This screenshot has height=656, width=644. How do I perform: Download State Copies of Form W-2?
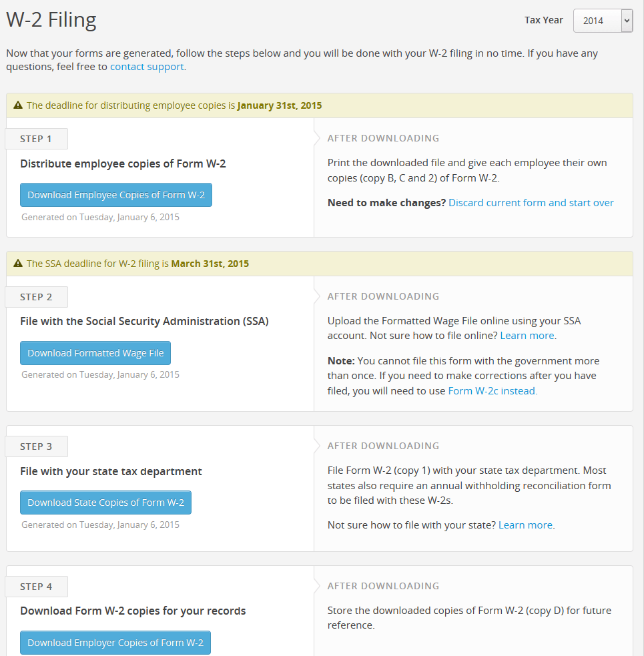pyautogui.click(x=106, y=503)
